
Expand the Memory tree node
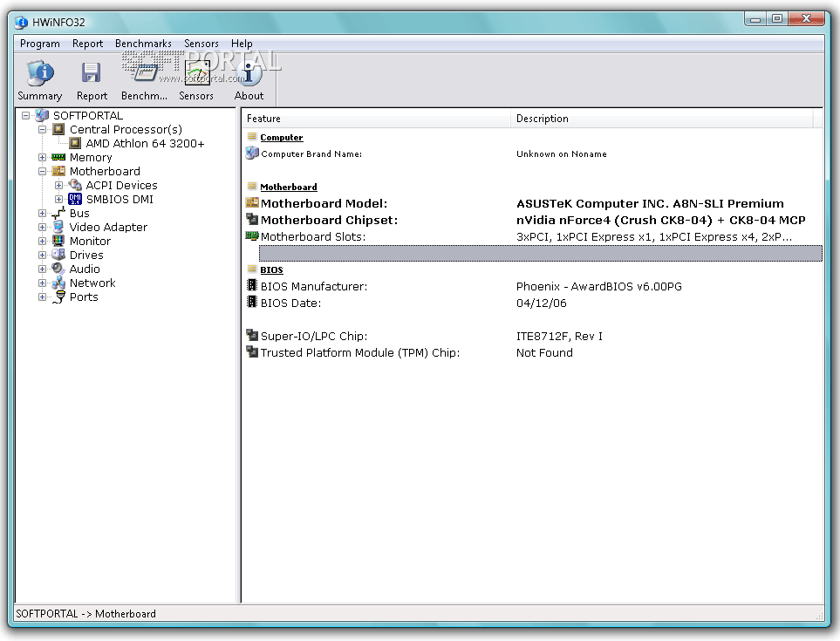click(42, 158)
